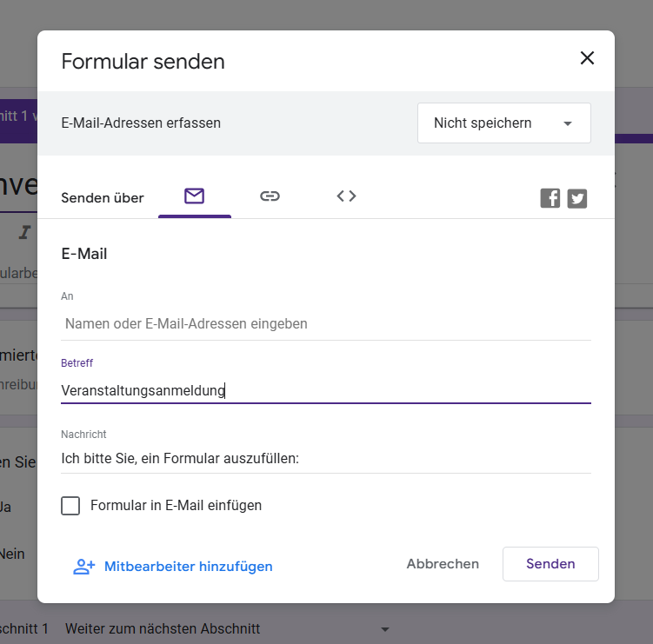Click the Senden button

[550, 564]
